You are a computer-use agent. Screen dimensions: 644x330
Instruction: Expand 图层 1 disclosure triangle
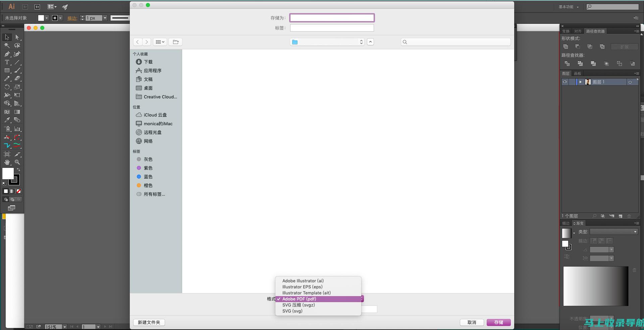click(580, 82)
